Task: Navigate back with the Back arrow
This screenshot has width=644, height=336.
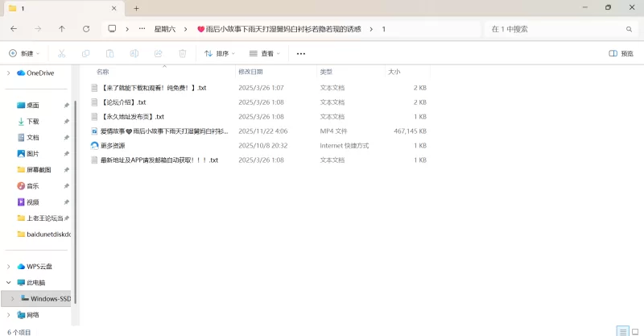Action: click(14, 28)
